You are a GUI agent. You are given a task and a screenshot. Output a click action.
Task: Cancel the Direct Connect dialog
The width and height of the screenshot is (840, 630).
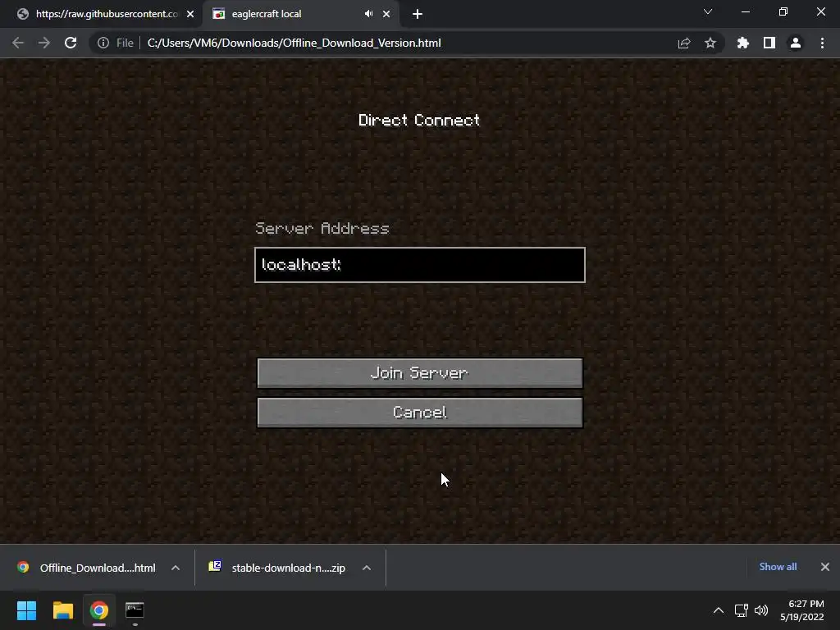420,412
